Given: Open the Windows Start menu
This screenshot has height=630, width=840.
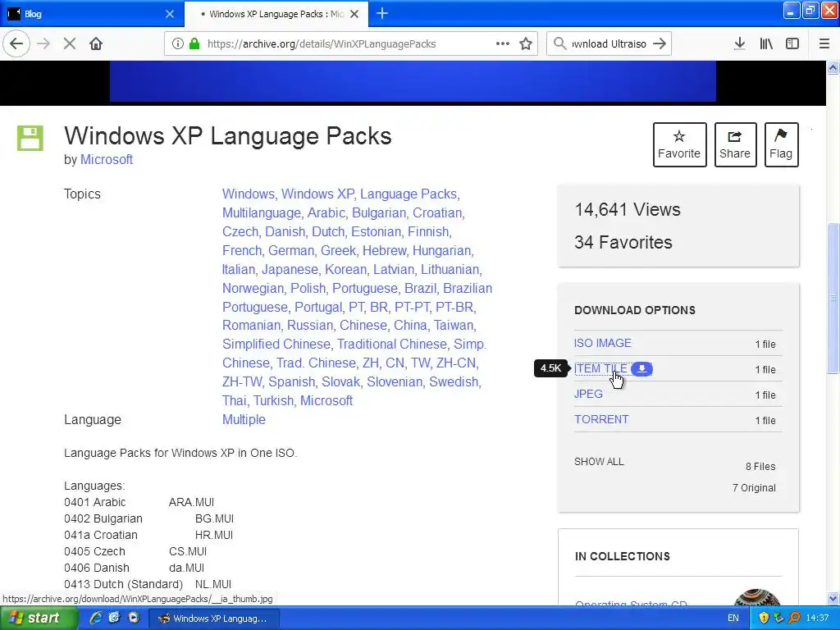Looking at the screenshot, I should [39, 619].
